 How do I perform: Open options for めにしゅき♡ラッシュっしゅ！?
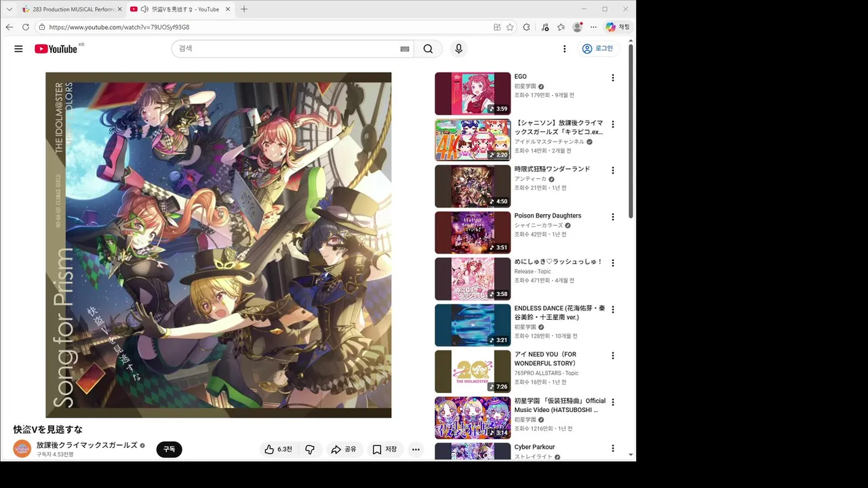tap(612, 263)
